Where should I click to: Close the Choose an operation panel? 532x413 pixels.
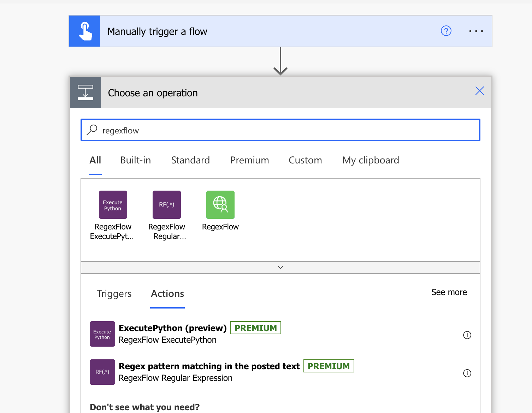tap(479, 91)
